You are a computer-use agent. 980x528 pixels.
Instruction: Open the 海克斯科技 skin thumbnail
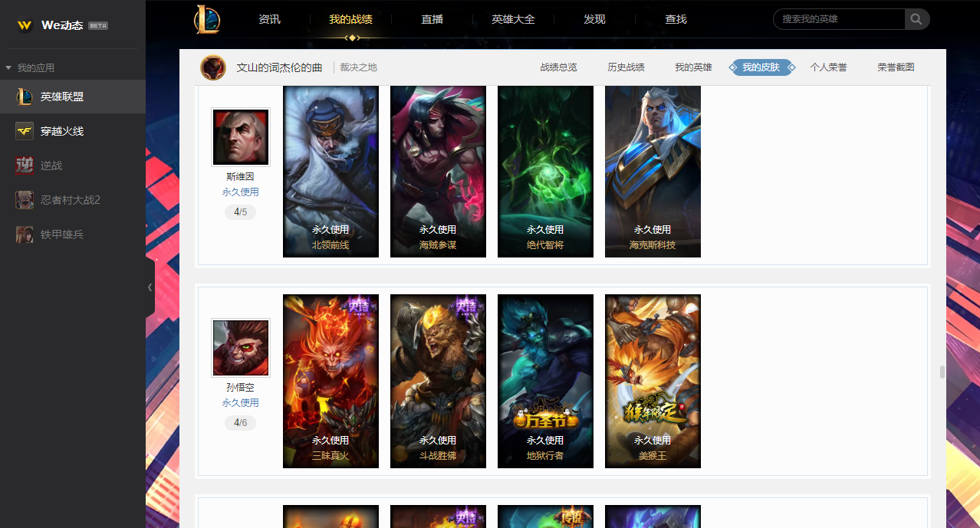pos(653,172)
